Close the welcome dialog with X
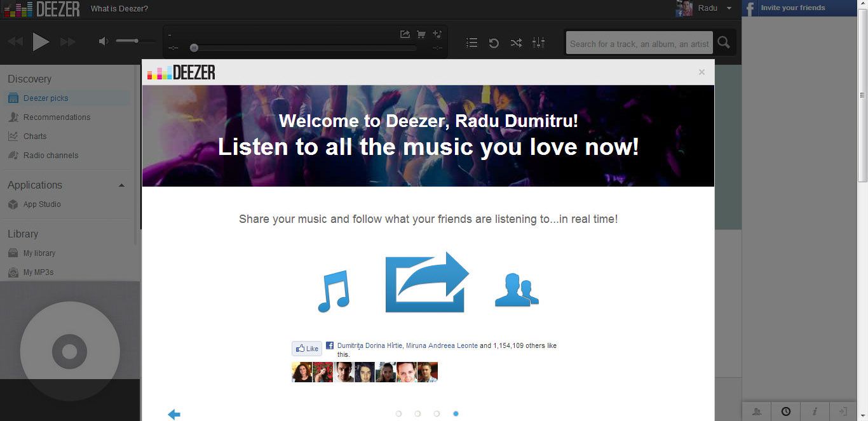The width and height of the screenshot is (868, 421). point(702,72)
